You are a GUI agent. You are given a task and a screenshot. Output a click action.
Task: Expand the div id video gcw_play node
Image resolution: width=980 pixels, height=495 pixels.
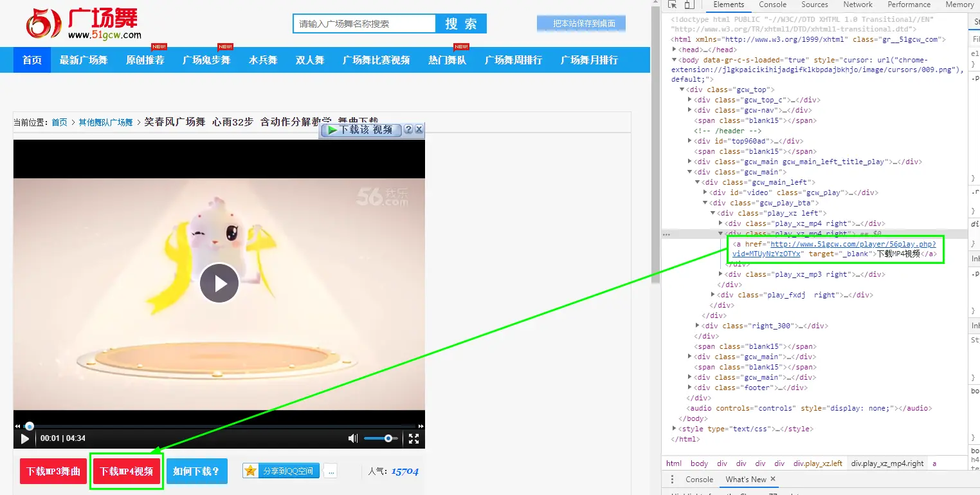pos(705,192)
